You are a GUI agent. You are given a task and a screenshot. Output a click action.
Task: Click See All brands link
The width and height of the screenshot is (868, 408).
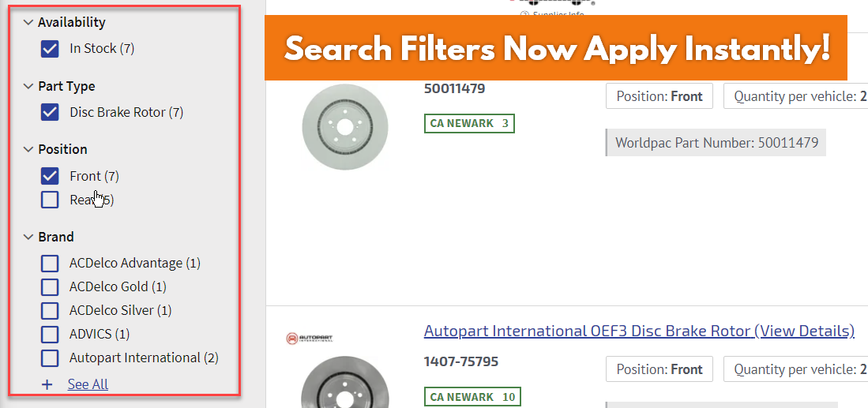tap(88, 384)
